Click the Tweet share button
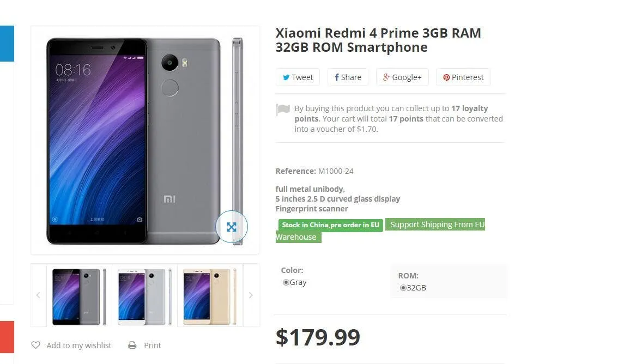Image resolution: width=642 pixels, height=364 pixels. pos(298,77)
